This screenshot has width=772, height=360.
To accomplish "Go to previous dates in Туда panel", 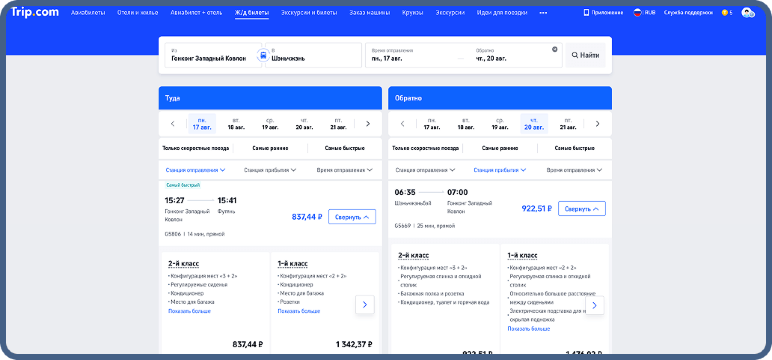I will tap(172, 124).
